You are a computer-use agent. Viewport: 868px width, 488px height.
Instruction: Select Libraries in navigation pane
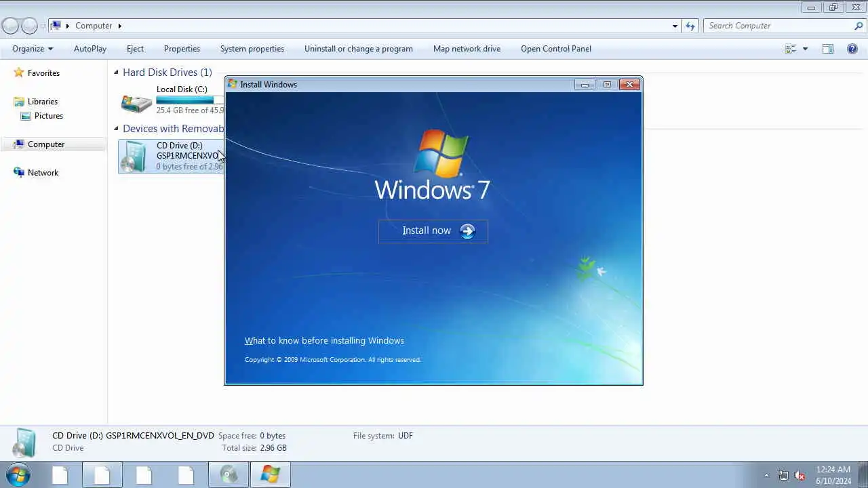pyautogui.click(x=43, y=102)
